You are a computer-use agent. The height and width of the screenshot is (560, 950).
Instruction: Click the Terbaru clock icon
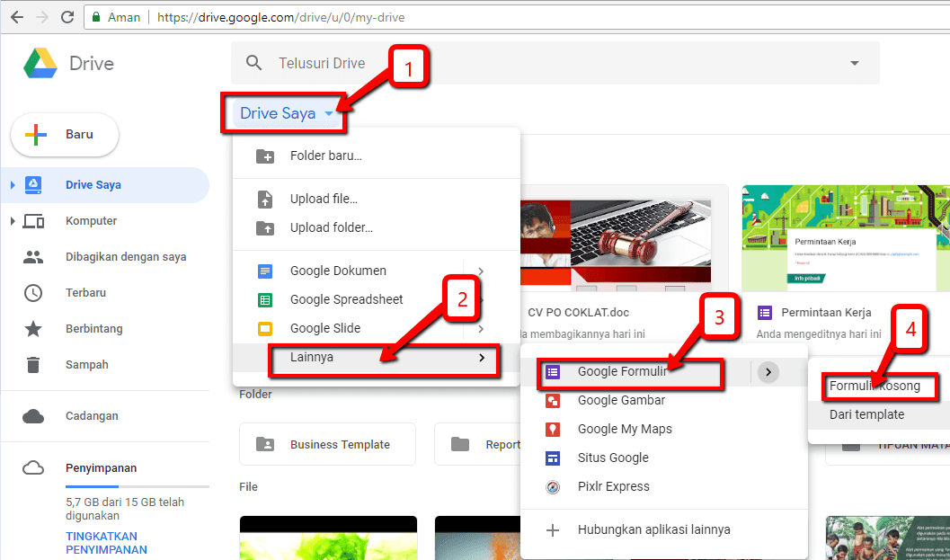click(x=33, y=292)
